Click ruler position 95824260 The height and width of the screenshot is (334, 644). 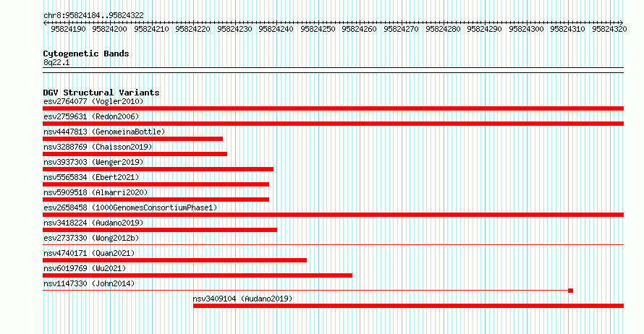click(x=360, y=29)
